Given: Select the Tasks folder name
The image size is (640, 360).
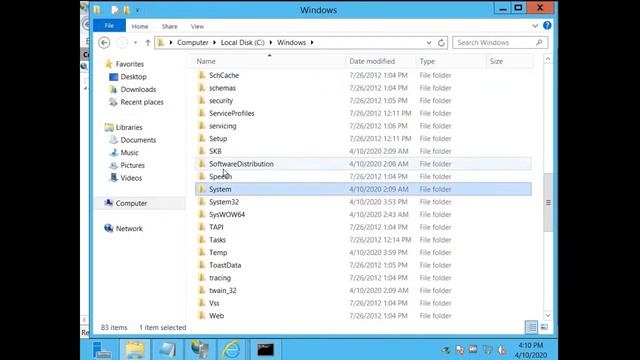Looking at the screenshot, I should (x=217, y=240).
